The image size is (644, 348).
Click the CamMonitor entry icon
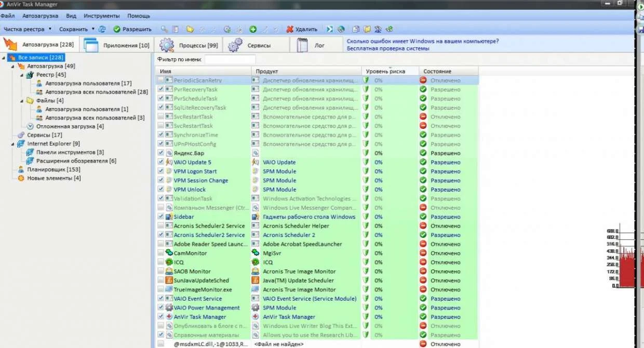click(x=169, y=253)
